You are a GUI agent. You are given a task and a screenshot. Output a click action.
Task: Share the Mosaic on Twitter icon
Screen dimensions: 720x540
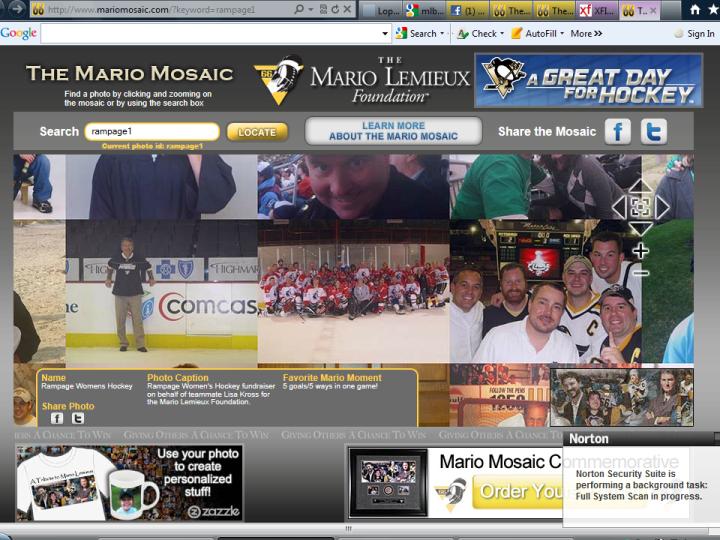tap(654, 131)
